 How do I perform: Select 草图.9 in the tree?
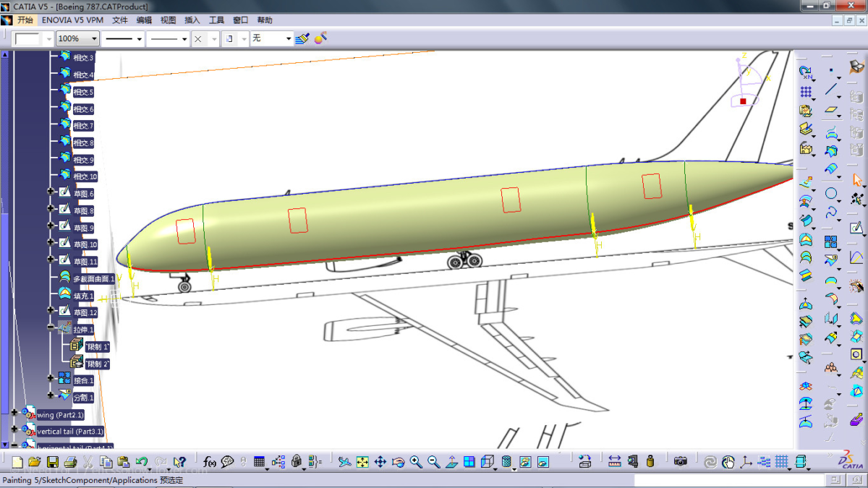(84, 228)
